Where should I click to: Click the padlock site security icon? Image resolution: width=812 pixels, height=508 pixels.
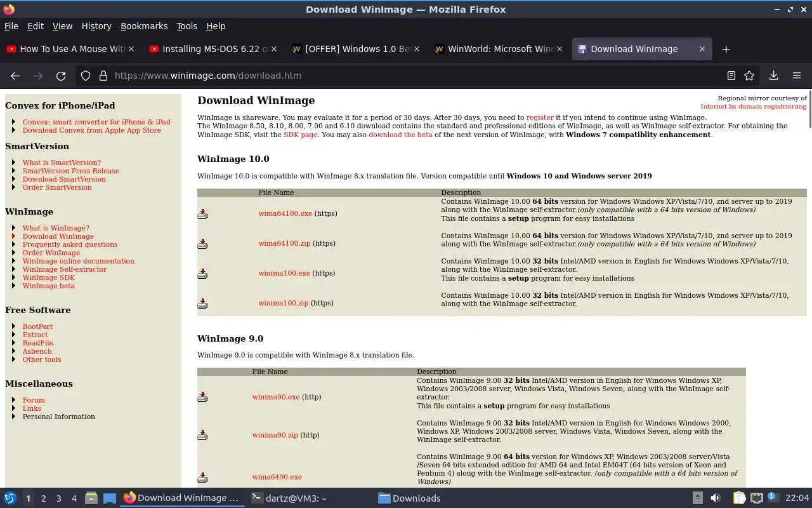103,76
